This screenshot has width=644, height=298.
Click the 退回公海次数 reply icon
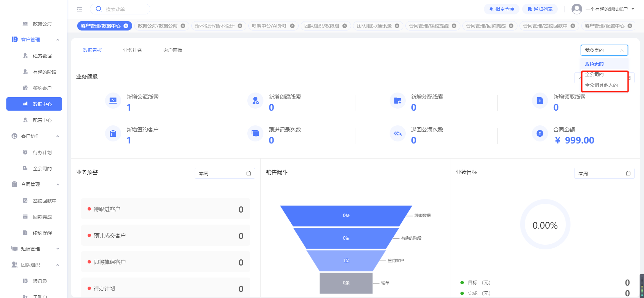[x=398, y=133]
